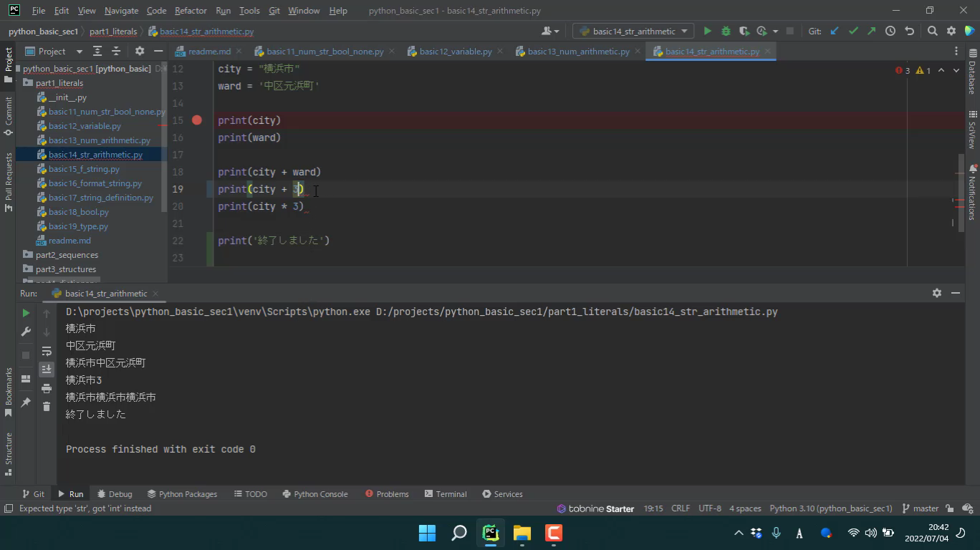
Task: Open basic15_f_string.py in project tree
Action: tap(84, 169)
